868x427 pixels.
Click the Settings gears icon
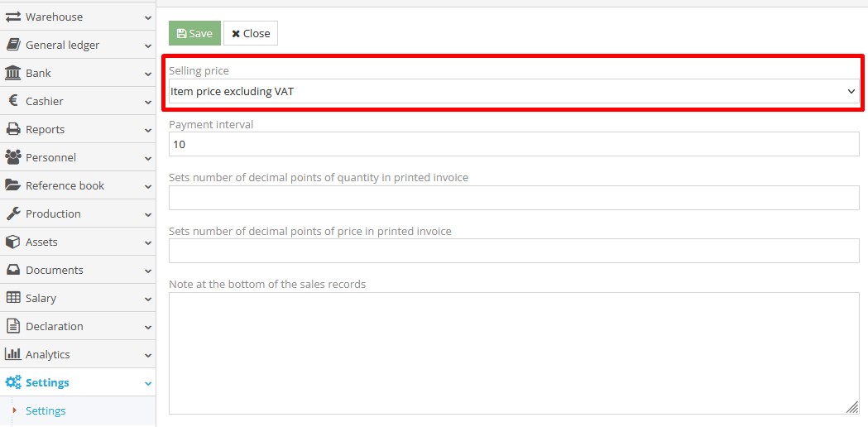click(13, 382)
